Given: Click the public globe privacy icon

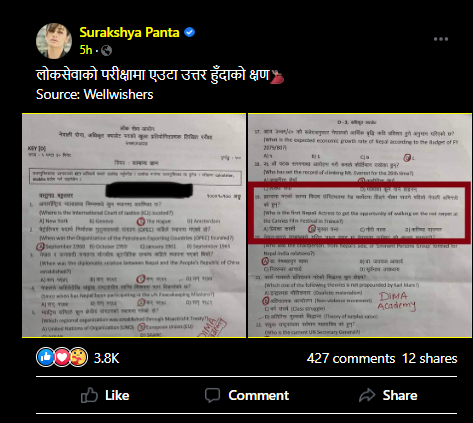Looking at the screenshot, I should [x=106, y=51].
